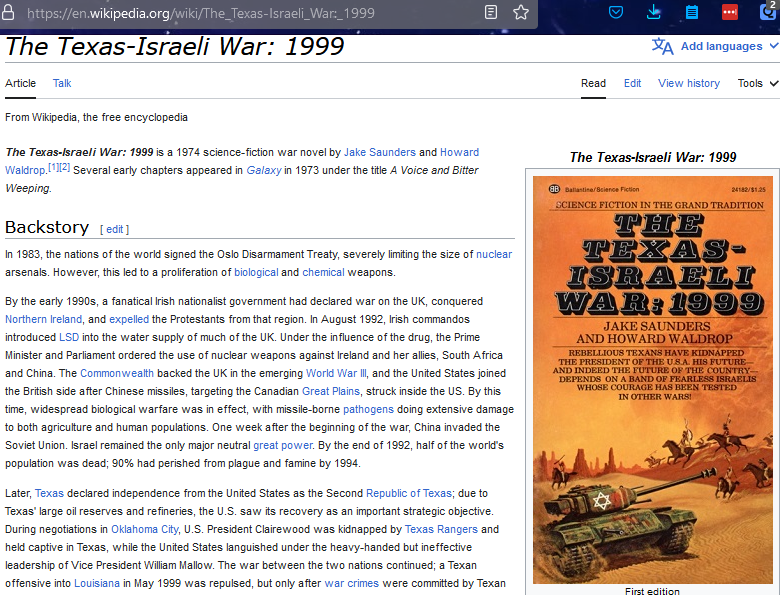Follow the nuclear link
780x595 pixels.
coord(494,254)
